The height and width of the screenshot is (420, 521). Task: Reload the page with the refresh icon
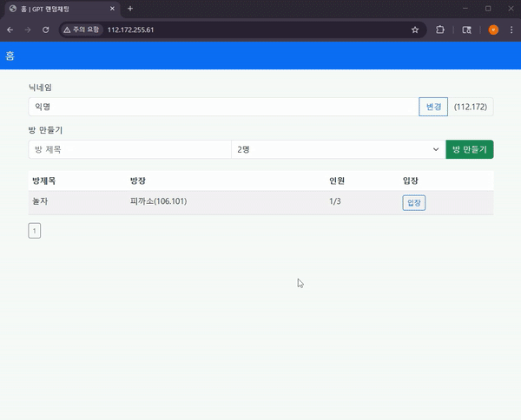click(x=46, y=30)
